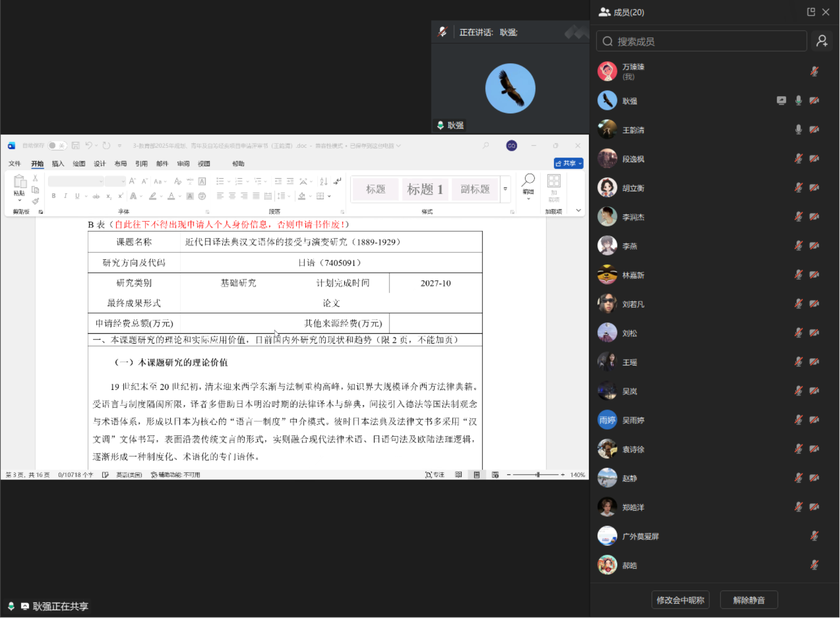Viewport: 840px width, 618px height.
Task: Click the 解除静音 button
Action: point(749,600)
